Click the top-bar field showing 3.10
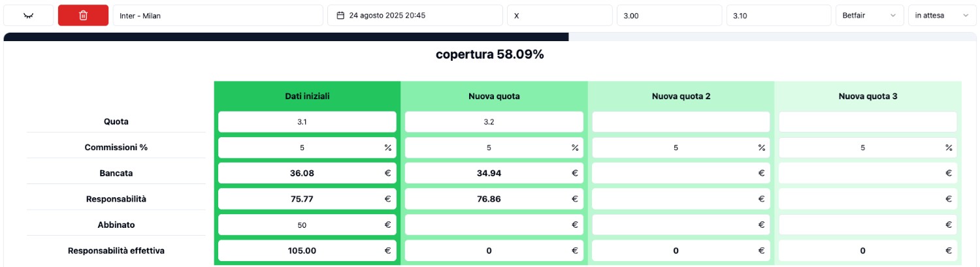This screenshot has height=267, width=980. (779, 15)
